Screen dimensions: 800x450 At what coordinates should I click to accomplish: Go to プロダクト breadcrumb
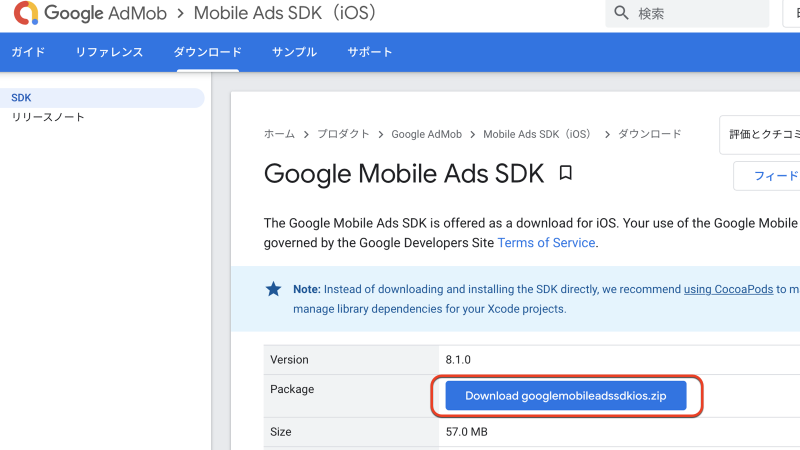click(343, 134)
